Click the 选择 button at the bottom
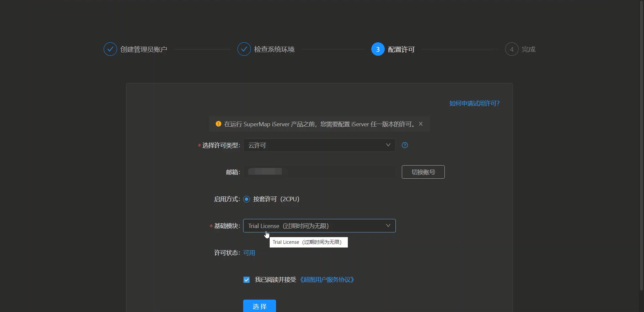 click(259, 306)
